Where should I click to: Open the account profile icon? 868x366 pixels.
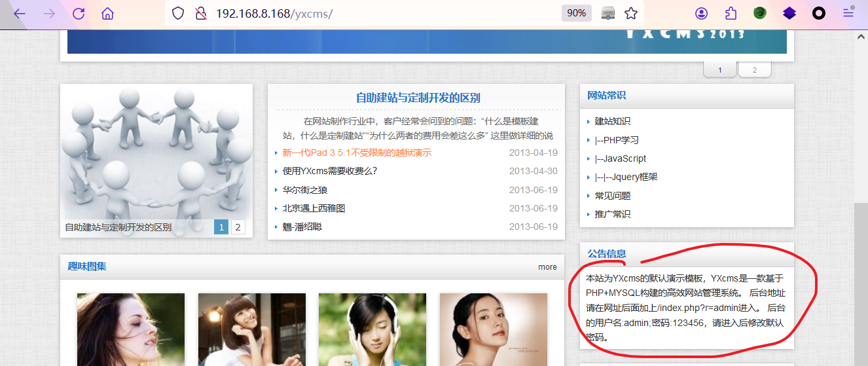click(x=702, y=13)
